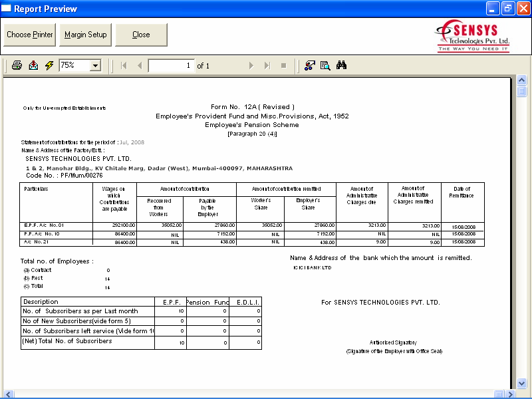
Task: Click the vertical scrollbar thumb
Action: (521, 91)
